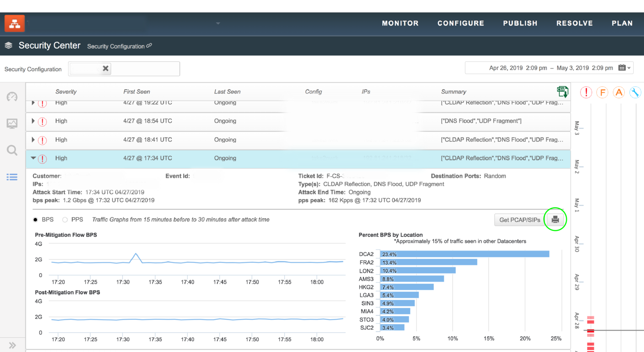Open the monitor graph sidebar icon
644x352 pixels.
point(12,124)
